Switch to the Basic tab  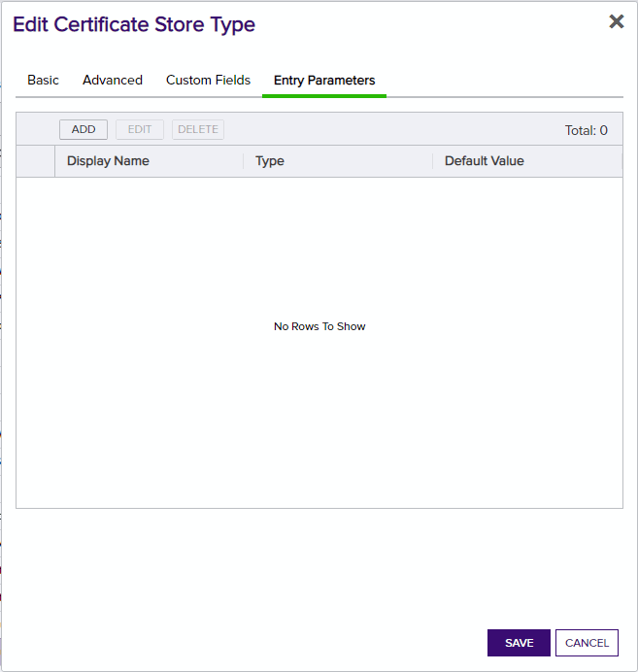pyautogui.click(x=43, y=81)
